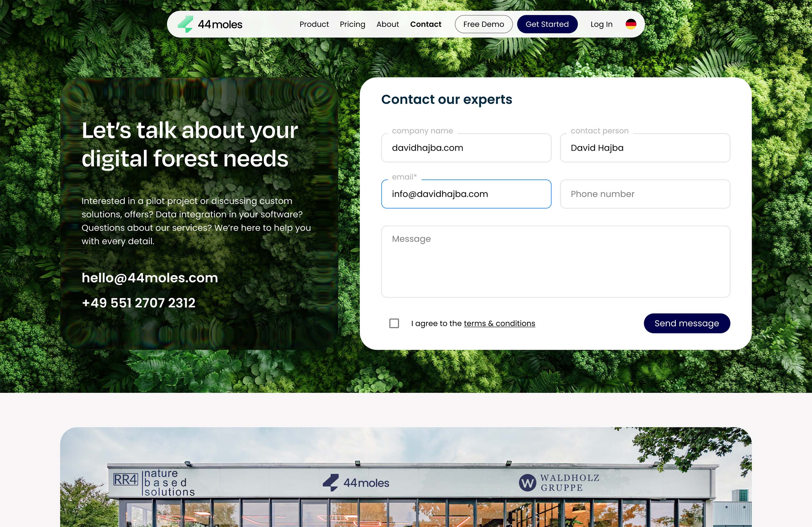Go to the Pricing page
Viewport: 812px width, 527px height.
click(352, 24)
